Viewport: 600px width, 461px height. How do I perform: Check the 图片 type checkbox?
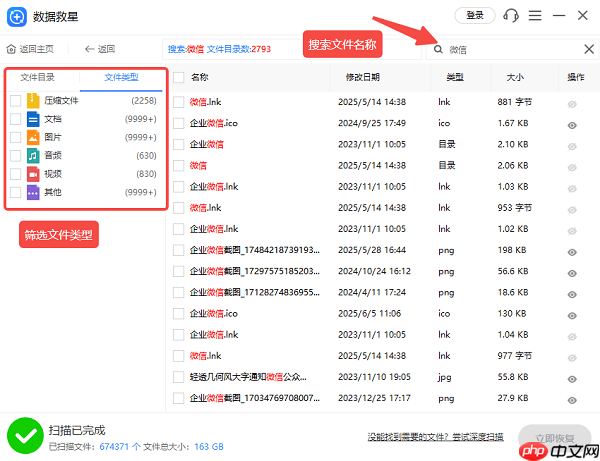pos(15,137)
